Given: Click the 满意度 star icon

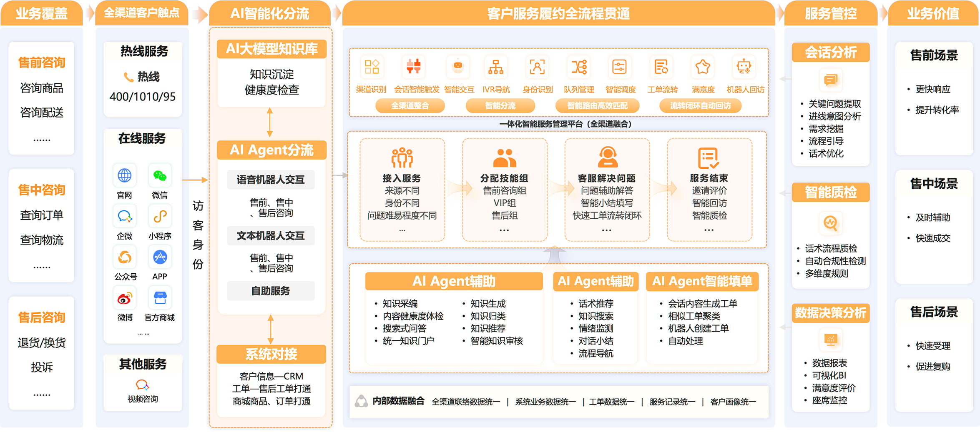Looking at the screenshot, I should click(703, 67).
